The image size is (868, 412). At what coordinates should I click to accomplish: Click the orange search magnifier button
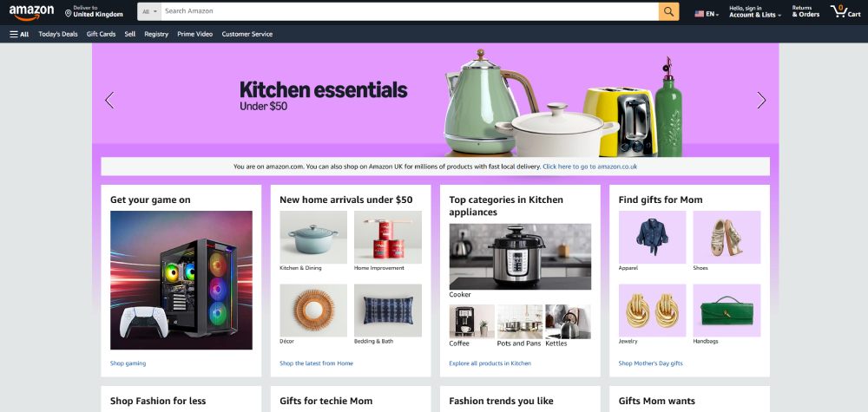pyautogui.click(x=668, y=11)
